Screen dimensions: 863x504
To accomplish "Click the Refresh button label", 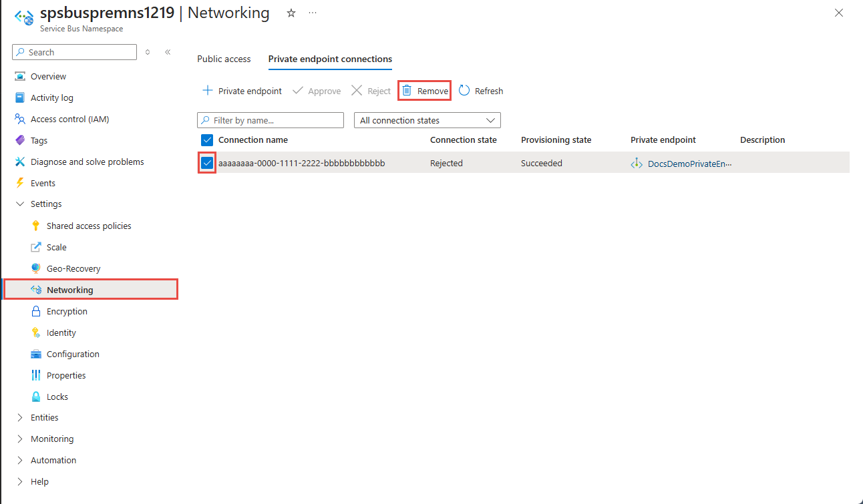I will [x=489, y=91].
